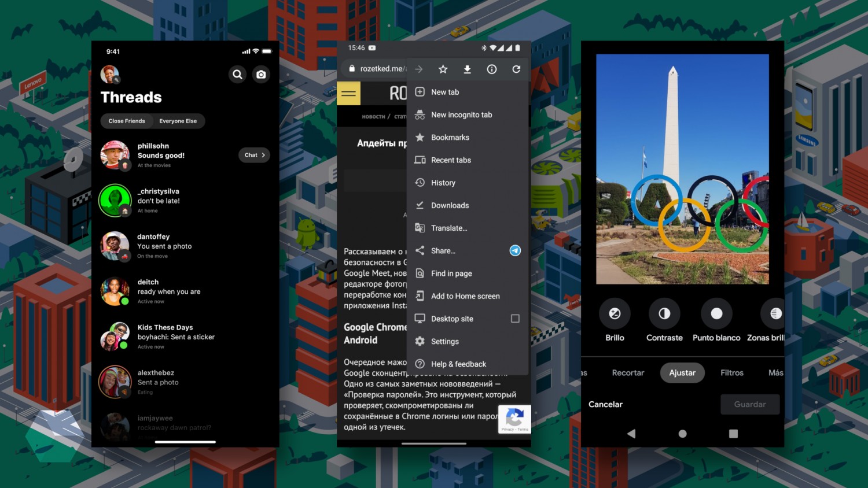
Task: Tap the Chat button for phillsohn
Action: [255, 155]
